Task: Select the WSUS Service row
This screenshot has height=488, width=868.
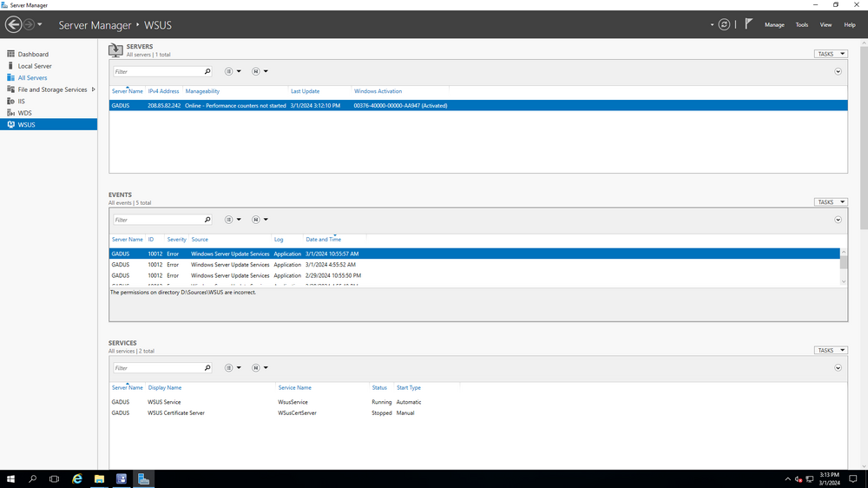Action: [x=478, y=402]
